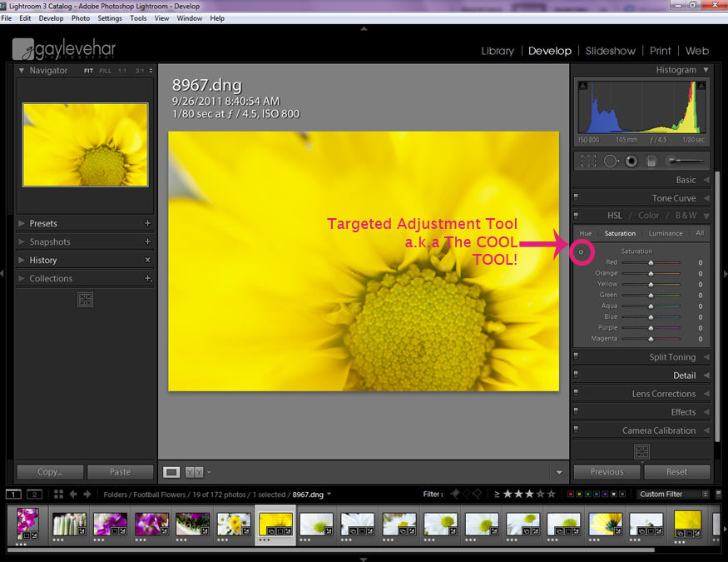Select the Spot Removal tool
This screenshot has height=562, width=728.
[611, 161]
